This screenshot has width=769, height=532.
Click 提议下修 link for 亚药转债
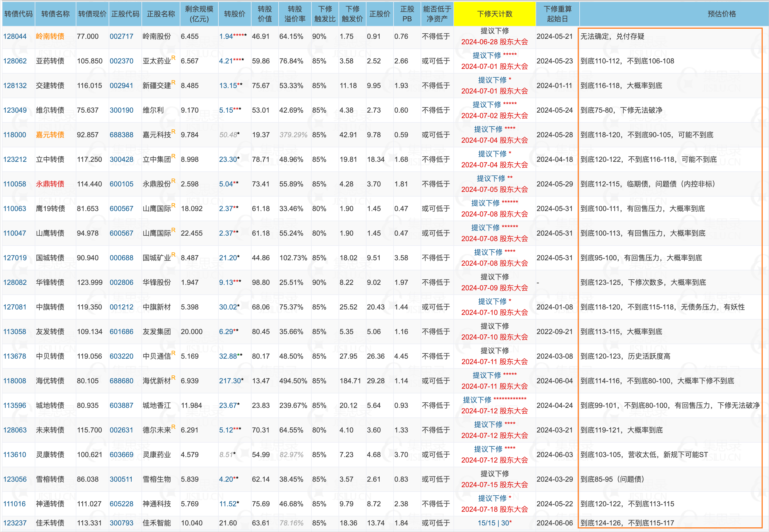[x=487, y=55]
